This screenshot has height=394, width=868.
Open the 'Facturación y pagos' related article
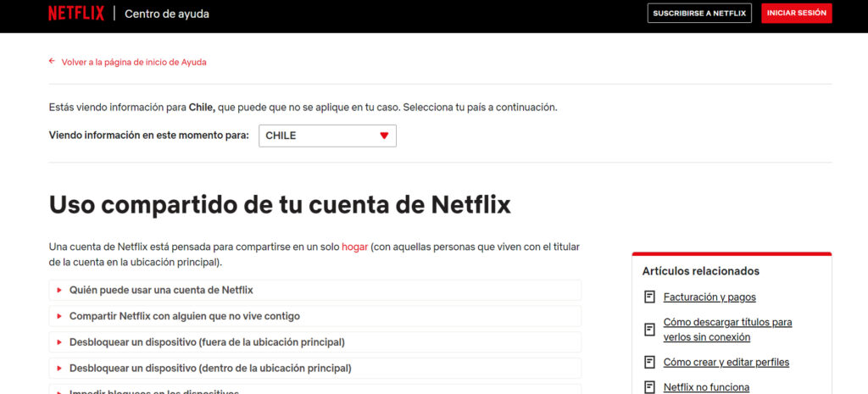point(709,297)
